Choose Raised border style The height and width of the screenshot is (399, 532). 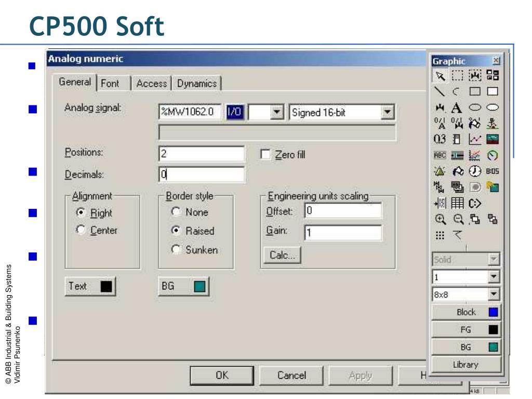pos(176,230)
